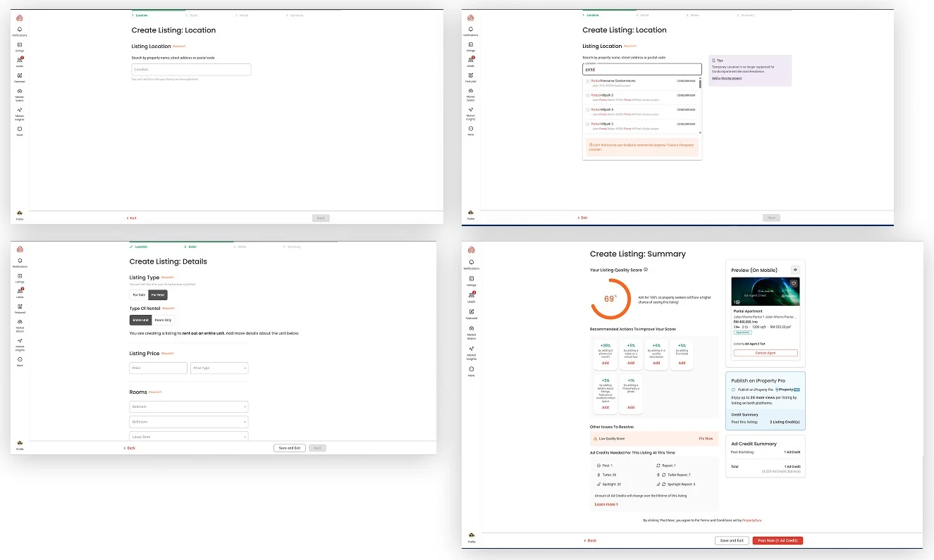This screenshot has width=934, height=560.
Task: Click info icon next to Your Listing Quality Score
Action: 646,269
